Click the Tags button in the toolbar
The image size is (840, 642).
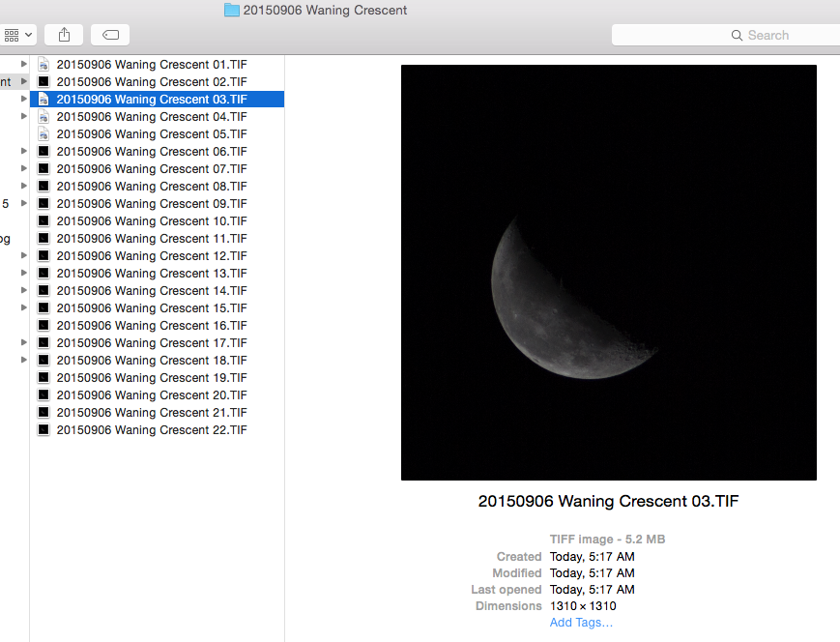tap(109, 34)
